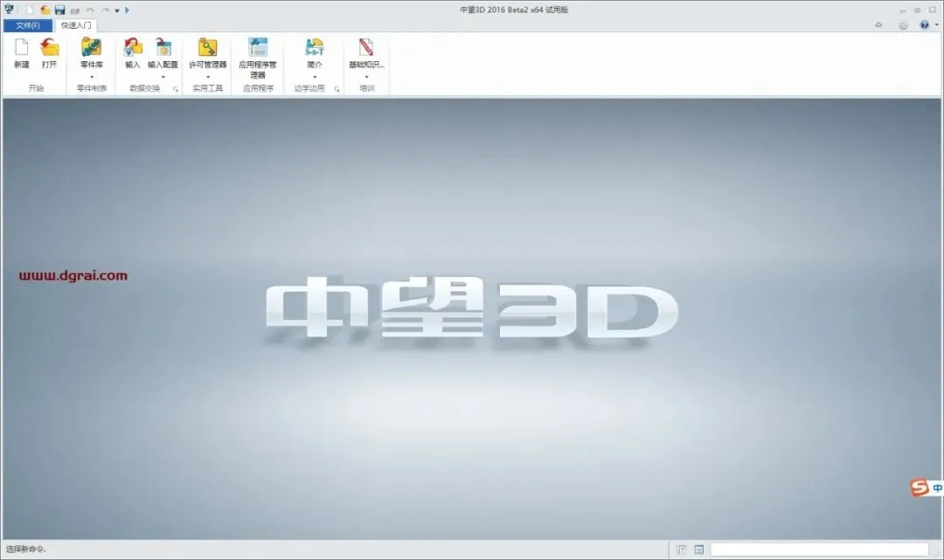Image resolution: width=944 pixels, height=560 pixels.
Task: Click the command input field in status bar
Action: click(x=819, y=550)
